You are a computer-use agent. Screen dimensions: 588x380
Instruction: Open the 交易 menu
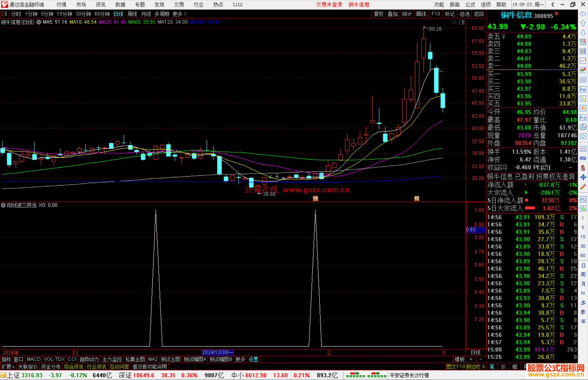(179, 4)
